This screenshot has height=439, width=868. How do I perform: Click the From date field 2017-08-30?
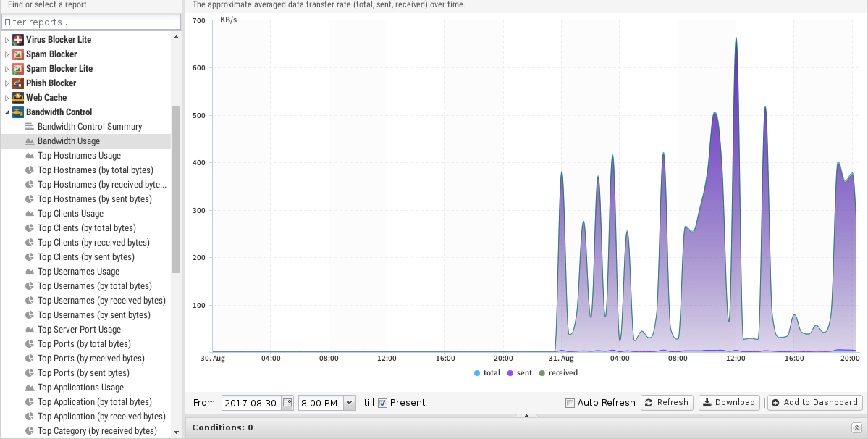(252, 403)
